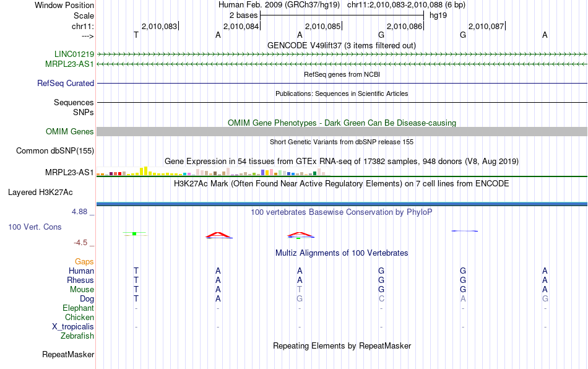Click the OMIM Genes track label
Image resolution: width=588 pixels, height=369 pixels.
pyautogui.click(x=70, y=132)
